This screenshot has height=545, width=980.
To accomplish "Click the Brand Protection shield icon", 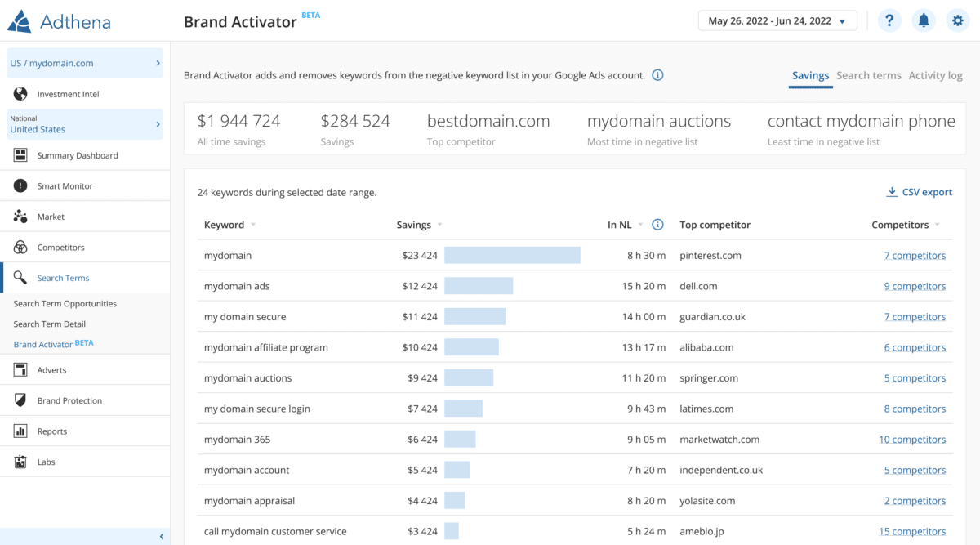I will click(x=20, y=400).
